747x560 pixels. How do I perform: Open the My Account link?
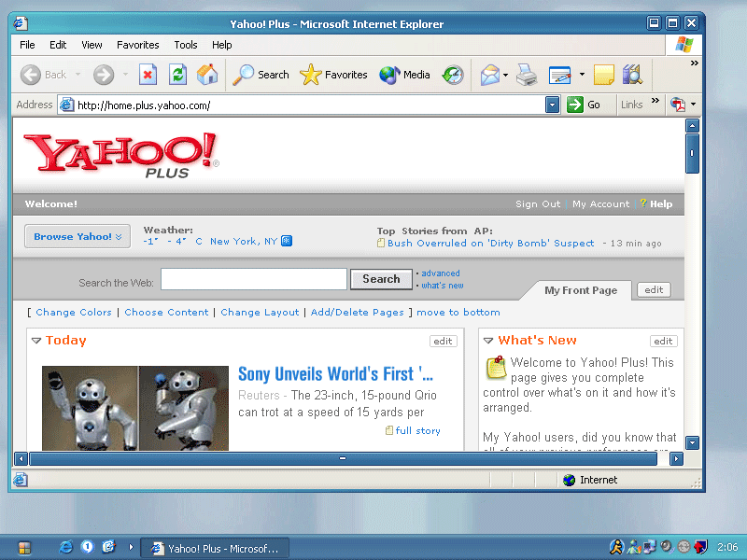click(x=600, y=203)
